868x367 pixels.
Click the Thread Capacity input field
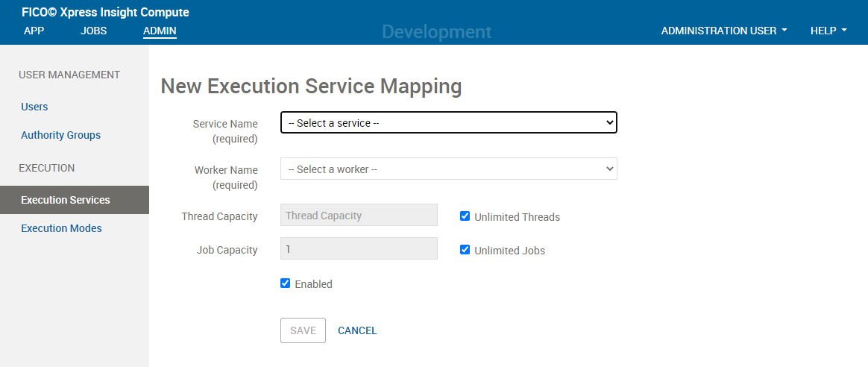[359, 216]
